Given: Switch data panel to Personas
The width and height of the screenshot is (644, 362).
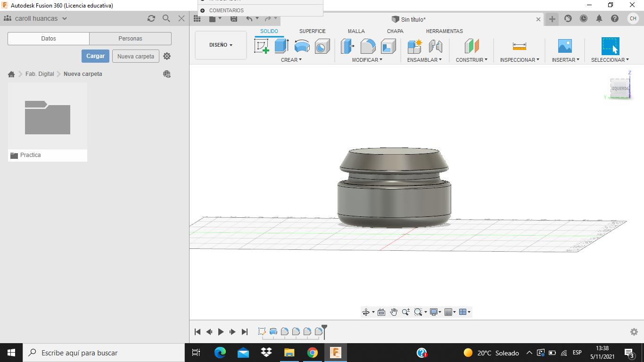Looking at the screenshot, I should (130, 39).
